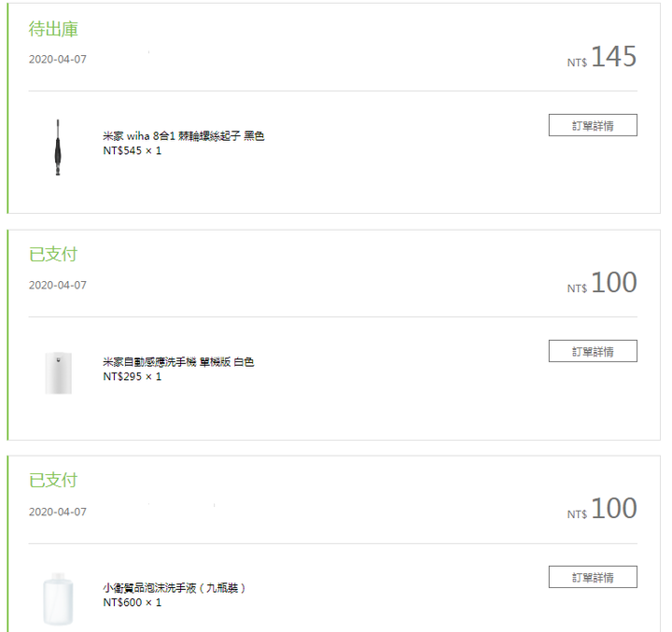Click the NT$145 order total

click(x=602, y=58)
